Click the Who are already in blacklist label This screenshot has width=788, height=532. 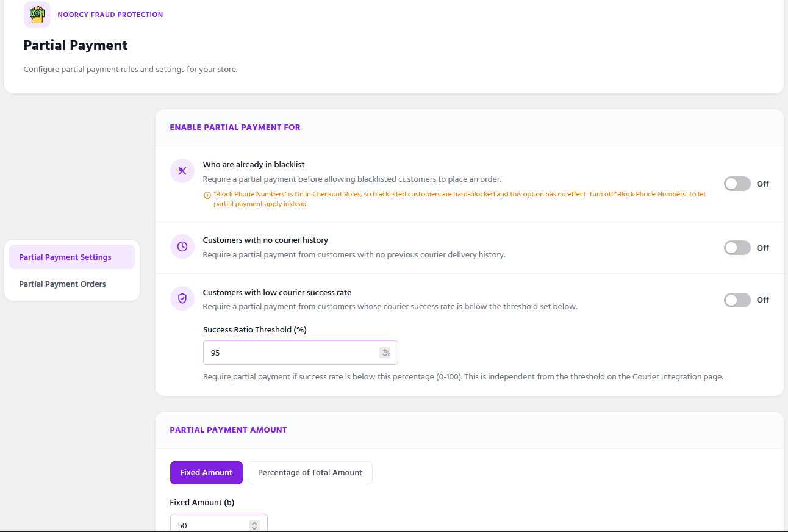[x=254, y=164]
